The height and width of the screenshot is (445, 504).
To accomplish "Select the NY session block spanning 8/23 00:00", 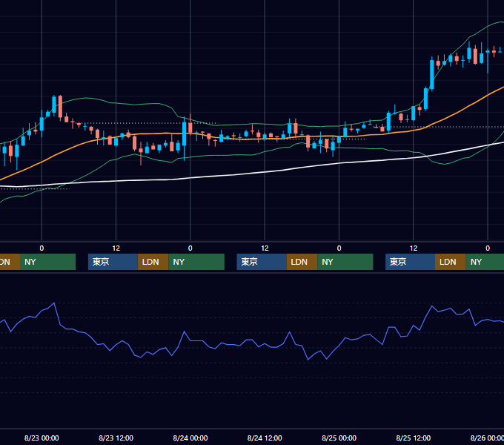I will pos(47,262).
